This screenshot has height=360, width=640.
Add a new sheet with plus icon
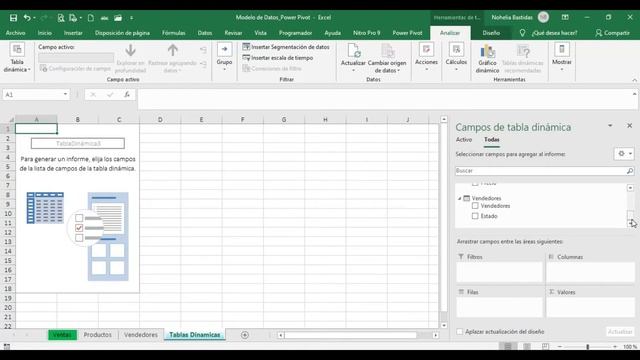pos(244,335)
